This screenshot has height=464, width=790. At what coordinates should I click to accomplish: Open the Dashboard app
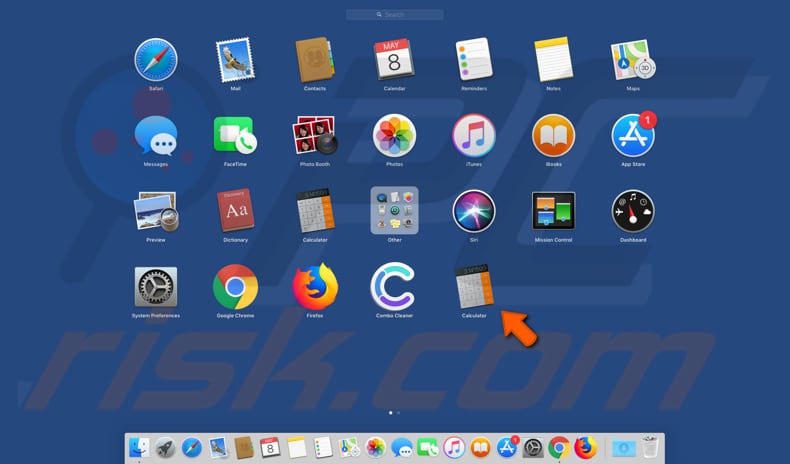point(633,211)
